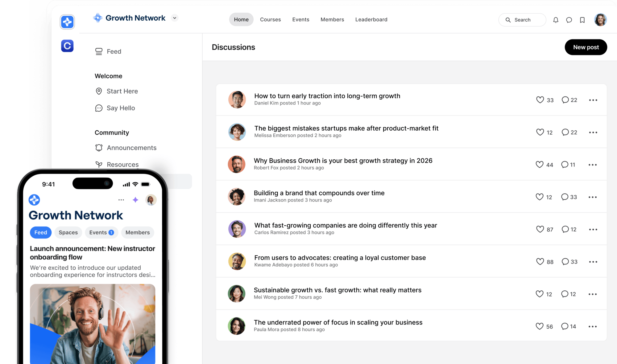Expand the Growth Network community dropdown

175,18
